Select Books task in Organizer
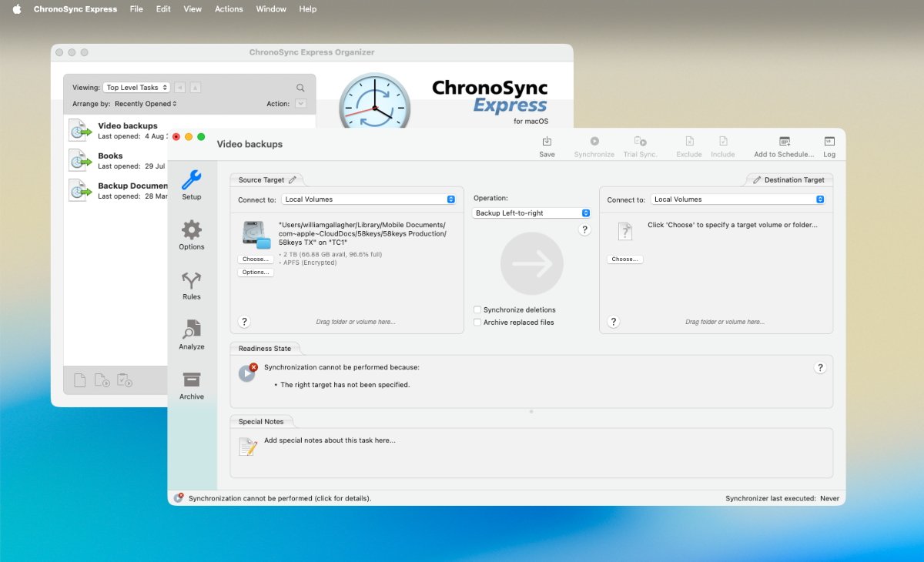 (x=118, y=160)
